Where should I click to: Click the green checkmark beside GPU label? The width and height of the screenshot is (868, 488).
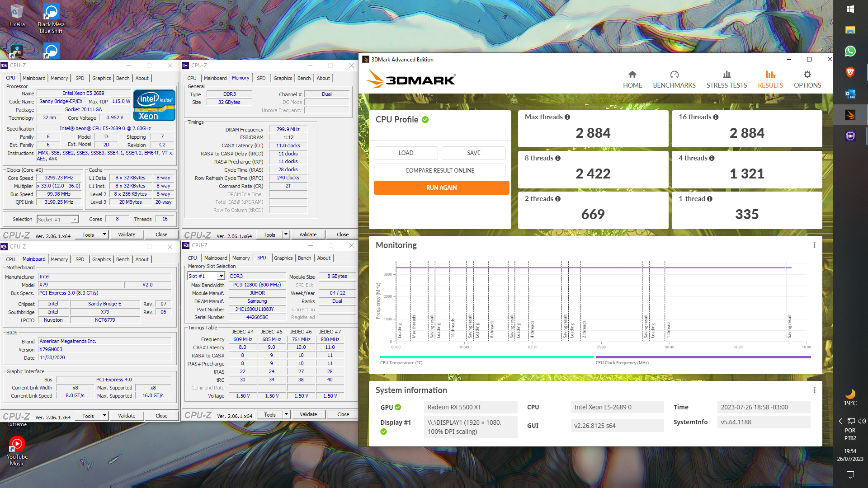point(398,407)
